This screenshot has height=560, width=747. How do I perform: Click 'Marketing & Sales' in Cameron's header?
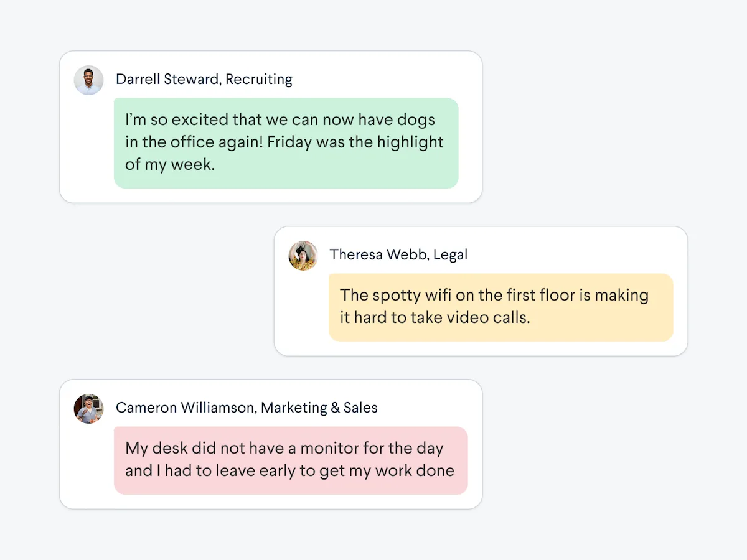click(319, 408)
